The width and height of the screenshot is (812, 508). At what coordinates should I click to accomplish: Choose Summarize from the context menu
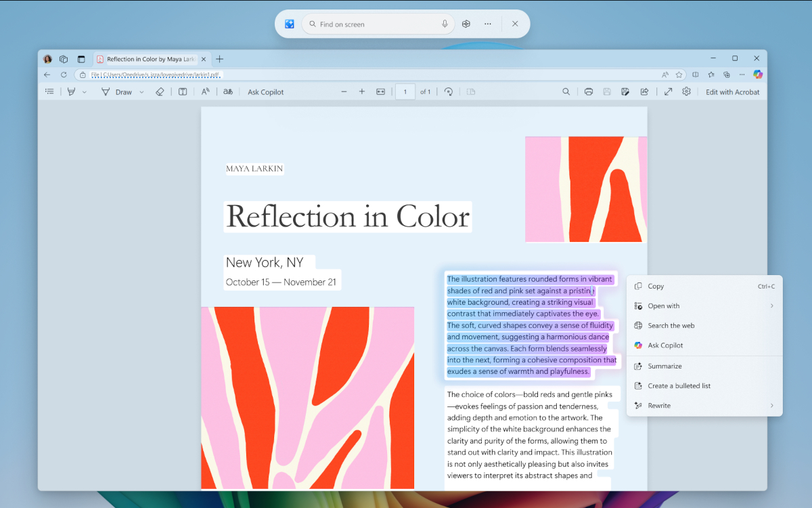point(664,366)
